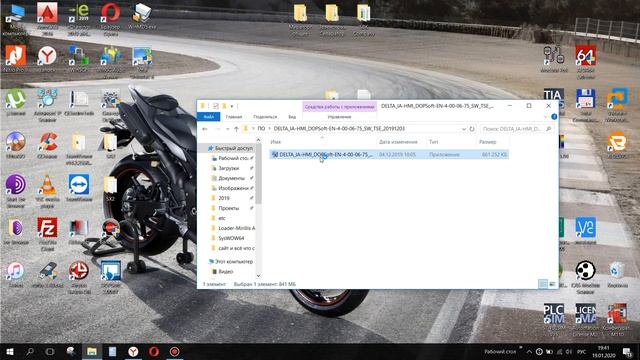The width and height of the screenshot is (640, 360).
Task: Sort by Размер column header
Action: pos(492,142)
